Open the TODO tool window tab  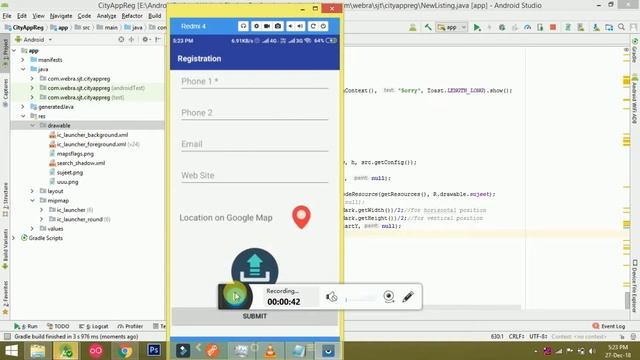coord(58,326)
